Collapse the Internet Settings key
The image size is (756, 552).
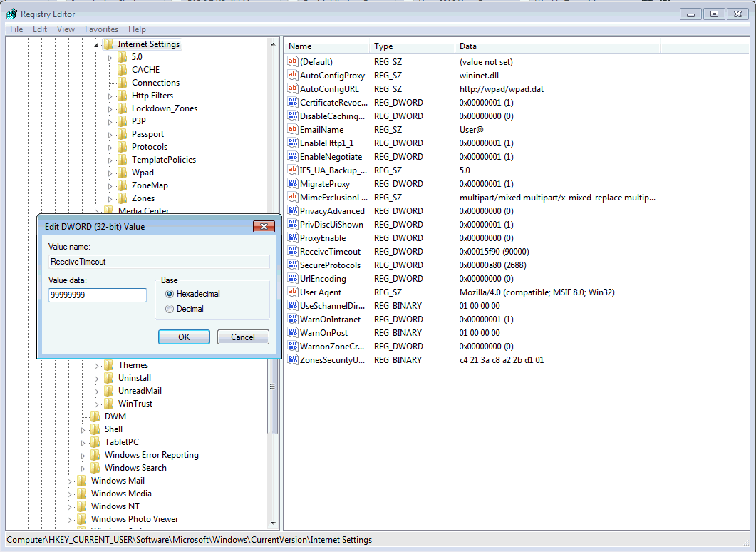[96, 45]
